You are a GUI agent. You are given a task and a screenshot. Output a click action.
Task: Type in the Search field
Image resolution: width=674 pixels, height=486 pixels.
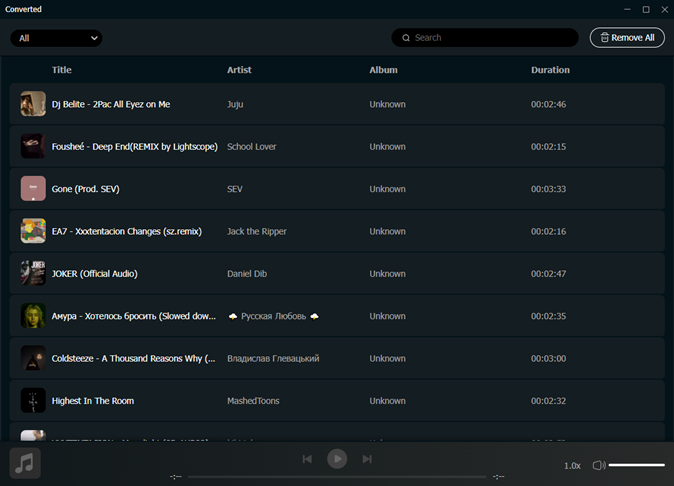point(490,38)
